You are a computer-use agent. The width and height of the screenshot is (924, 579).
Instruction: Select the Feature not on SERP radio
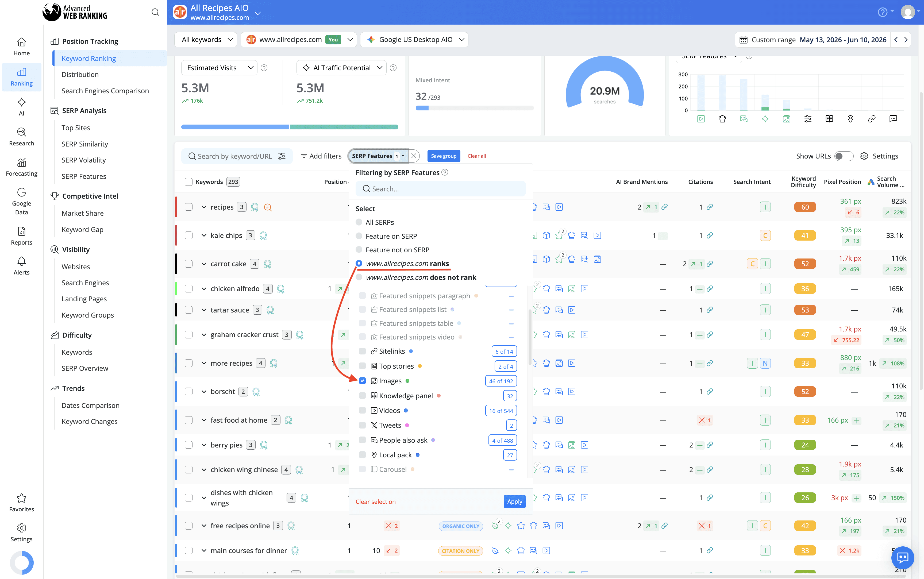[x=359, y=250]
